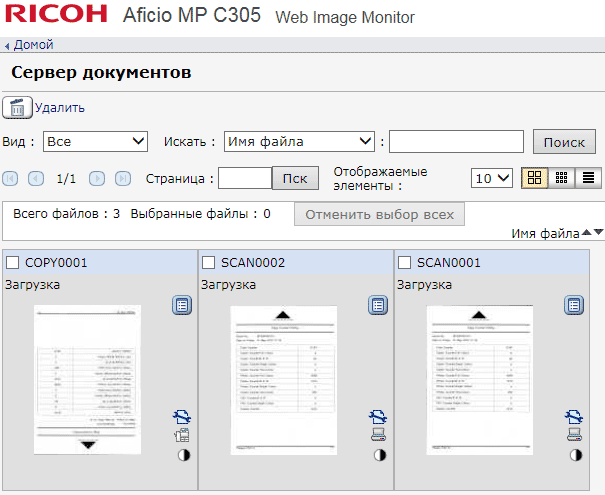Image resolution: width=605 pixels, height=495 pixels.
Task: Open the SCAN0002 document thumbnail
Action: coord(284,380)
